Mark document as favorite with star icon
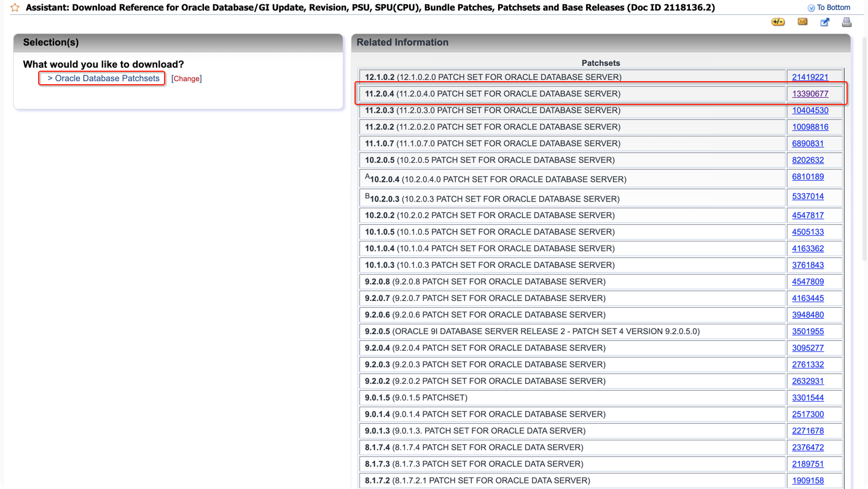868x489 pixels. point(15,7)
